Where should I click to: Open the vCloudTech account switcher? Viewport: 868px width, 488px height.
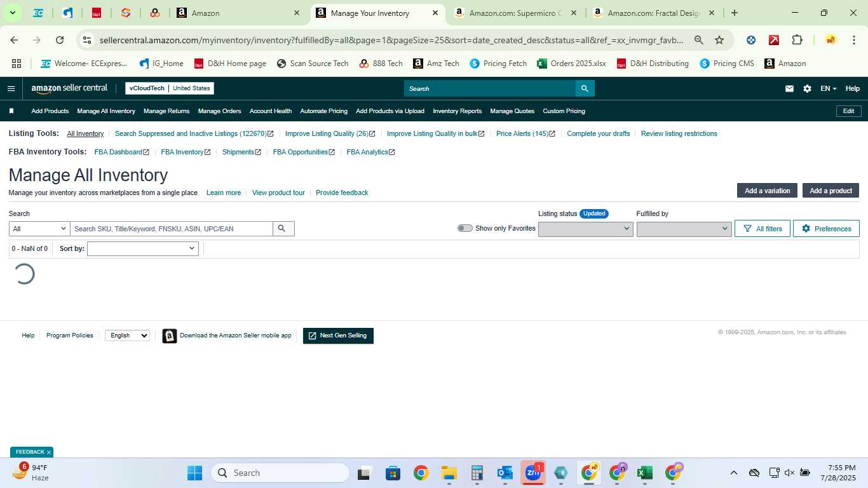[x=170, y=88]
